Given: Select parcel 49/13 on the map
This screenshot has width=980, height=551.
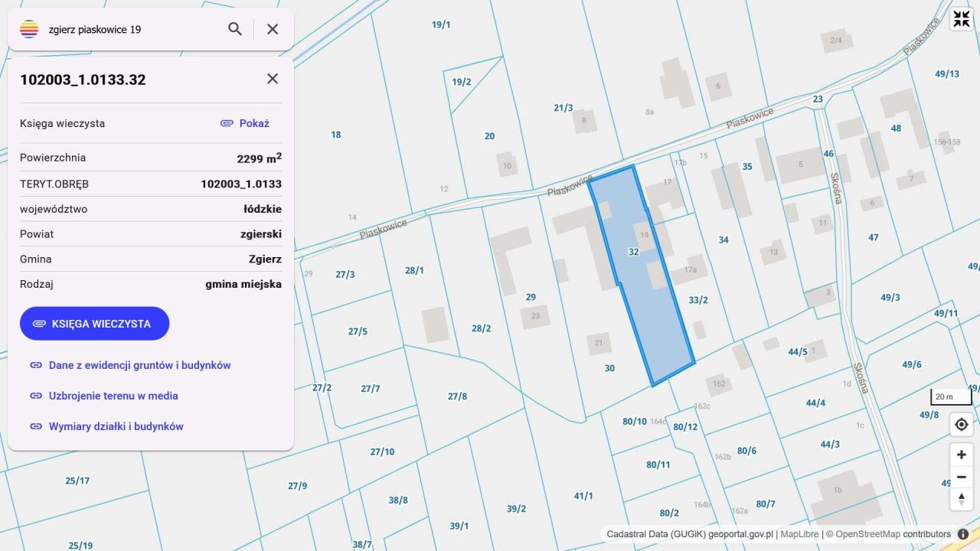Looking at the screenshot, I should point(947,74).
